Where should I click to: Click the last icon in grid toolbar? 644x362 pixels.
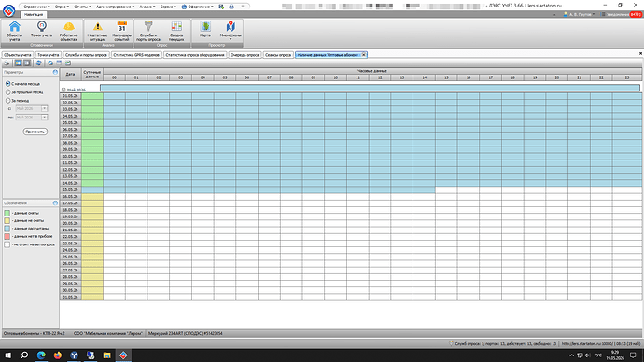(x=68, y=63)
